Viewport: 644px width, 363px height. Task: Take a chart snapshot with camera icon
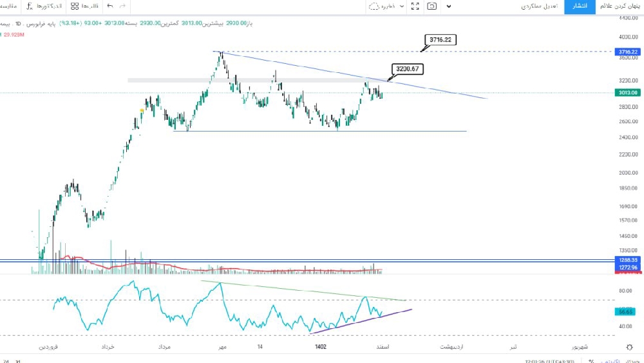pos(431,6)
